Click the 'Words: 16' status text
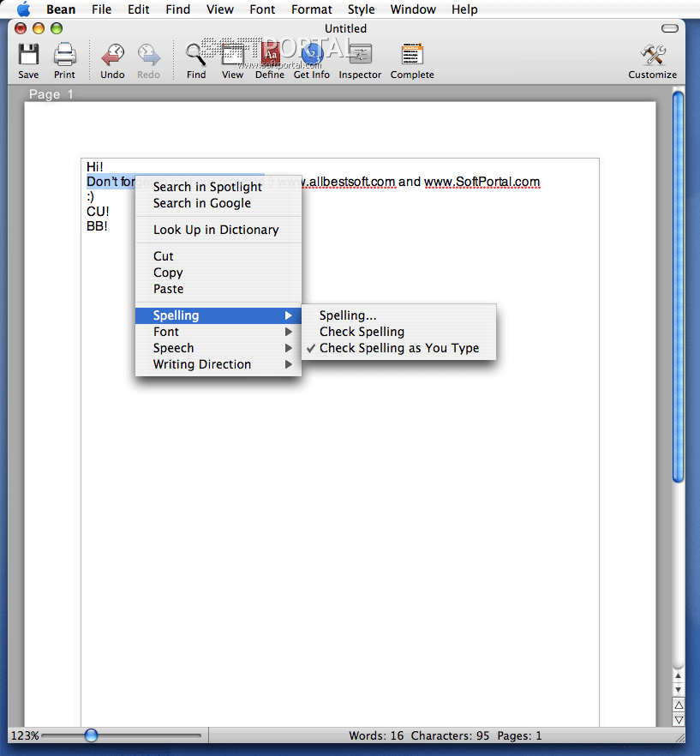 pos(376,735)
